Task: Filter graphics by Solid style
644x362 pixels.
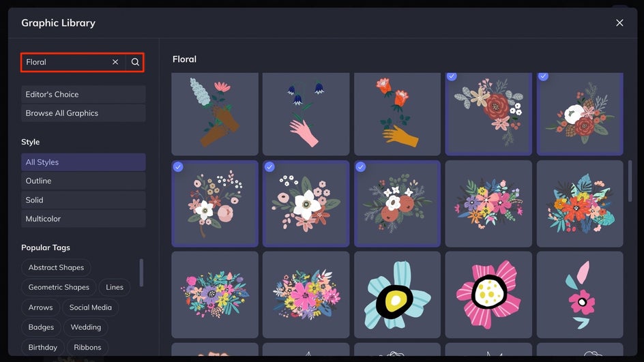Action: tap(83, 200)
